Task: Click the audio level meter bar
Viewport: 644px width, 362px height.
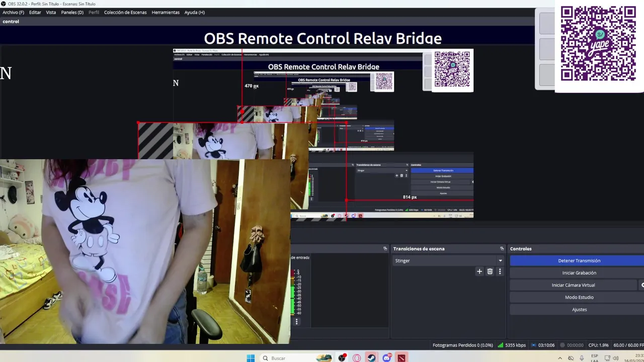Action: [292, 292]
